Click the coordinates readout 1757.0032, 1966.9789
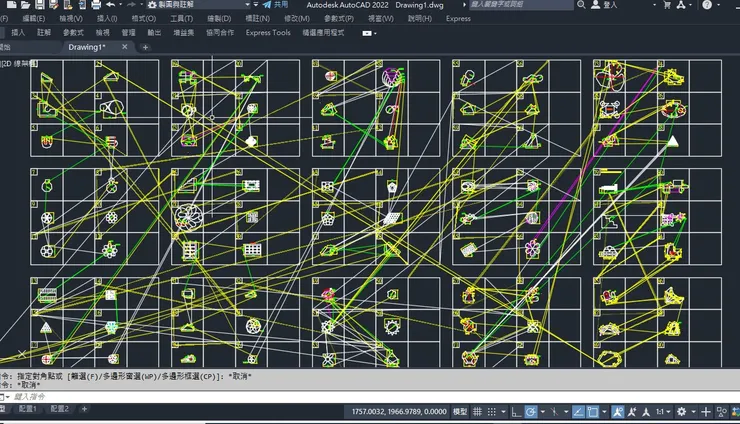 [399, 412]
